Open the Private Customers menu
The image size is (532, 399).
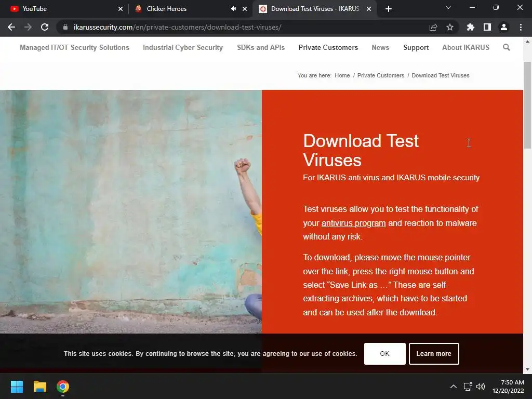click(x=328, y=47)
